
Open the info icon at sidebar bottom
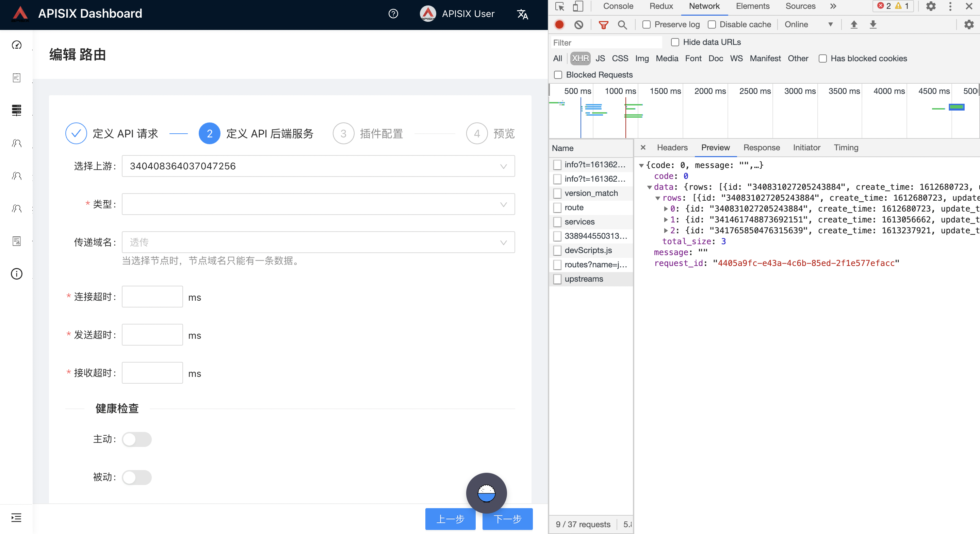(16, 273)
